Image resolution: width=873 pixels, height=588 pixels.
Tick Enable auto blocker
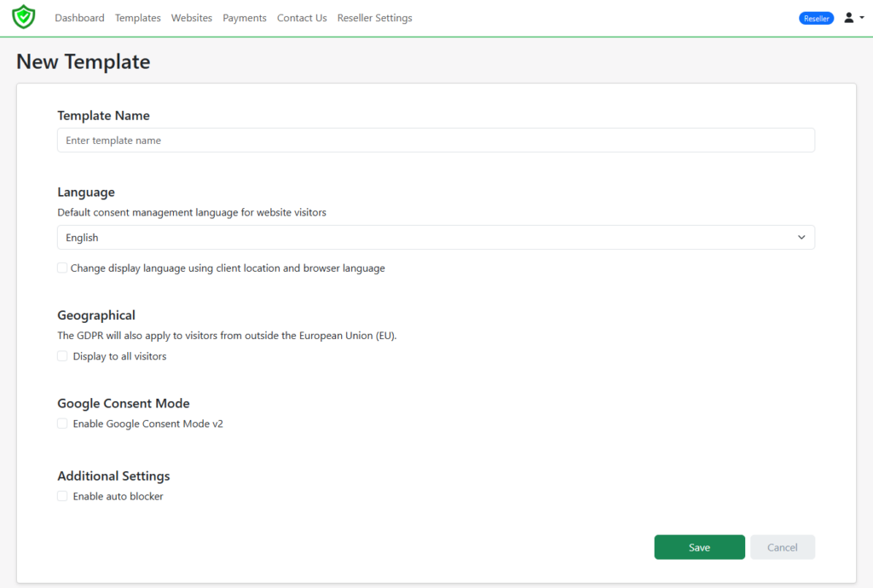(x=62, y=496)
